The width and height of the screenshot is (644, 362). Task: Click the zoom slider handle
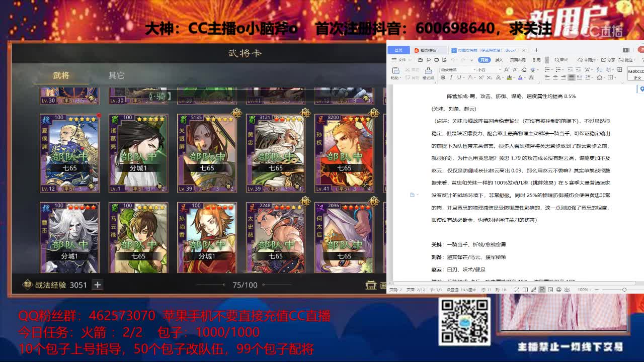pyautogui.click(x=624, y=290)
